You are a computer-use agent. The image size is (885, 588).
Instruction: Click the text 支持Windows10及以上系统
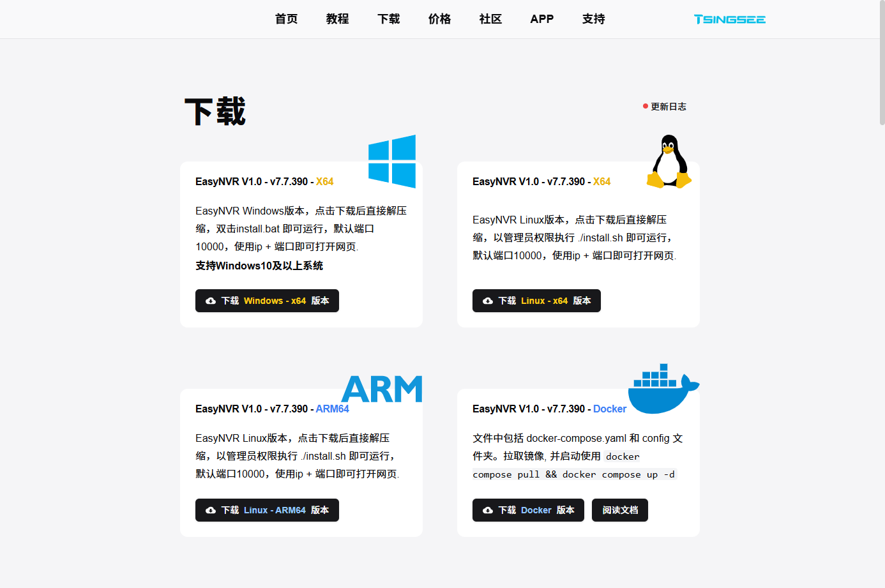(259, 266)
